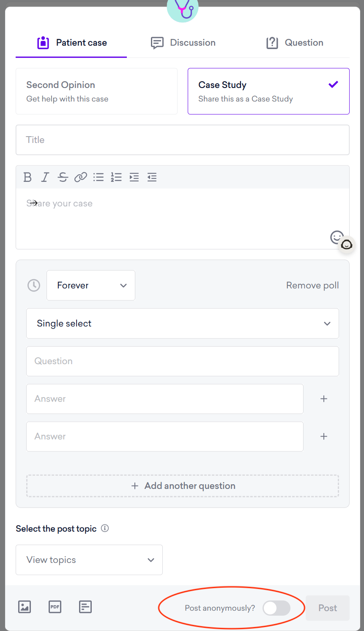Select the Second Opinion option
This screenshot has width=364, height=631.
pyautogui.click(x=96, y=91)
